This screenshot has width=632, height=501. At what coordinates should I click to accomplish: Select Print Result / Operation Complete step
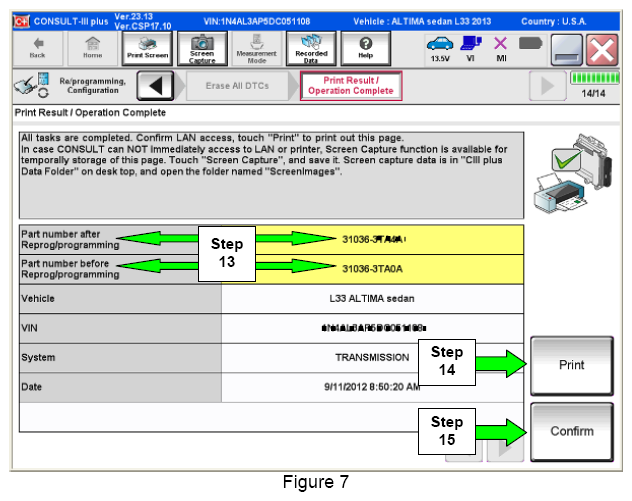(x=351, y=86)
